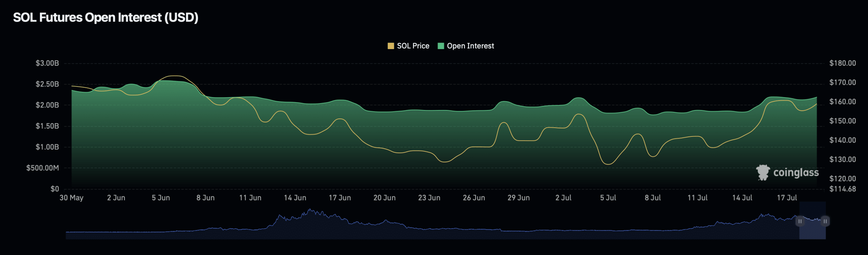This screenshot has width=868, height=255.
Task: Click the 23 Jun date label
Action: [429, 198]
